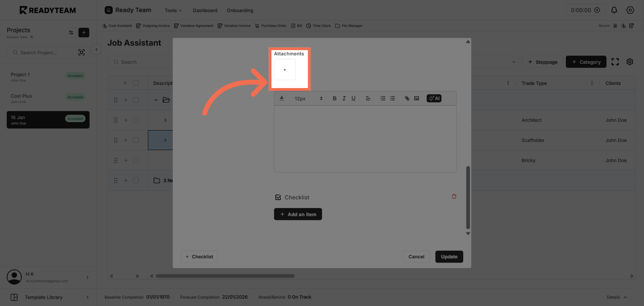This screenshot has width=644, height=306.
Task: Check the checkbox next to Checklist heading
Action: [x=278, y=197]
